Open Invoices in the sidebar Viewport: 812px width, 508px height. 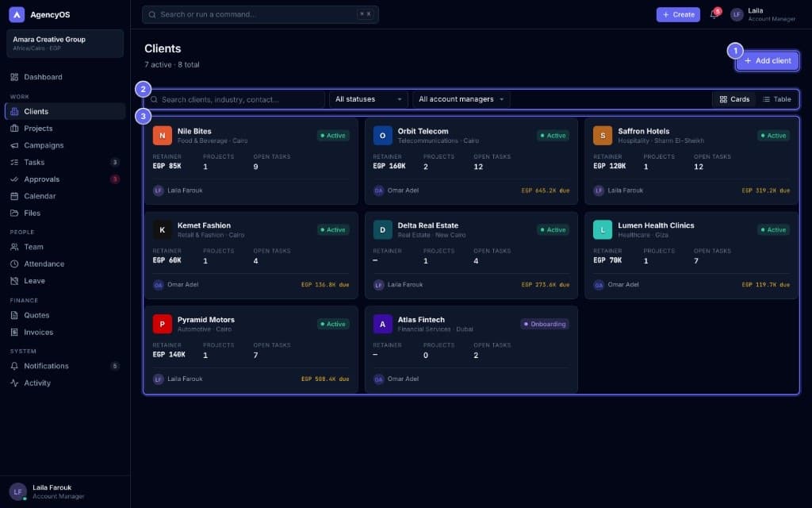click(65, 333)
